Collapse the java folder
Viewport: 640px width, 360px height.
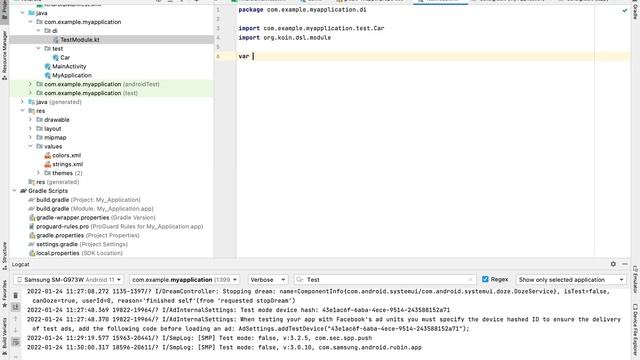point(22,13)
